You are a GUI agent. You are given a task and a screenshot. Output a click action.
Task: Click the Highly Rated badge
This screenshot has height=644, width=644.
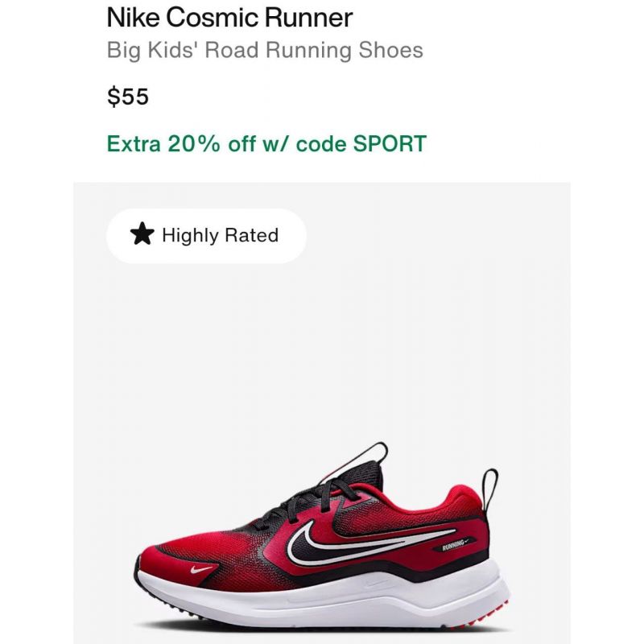click(206, 235)
